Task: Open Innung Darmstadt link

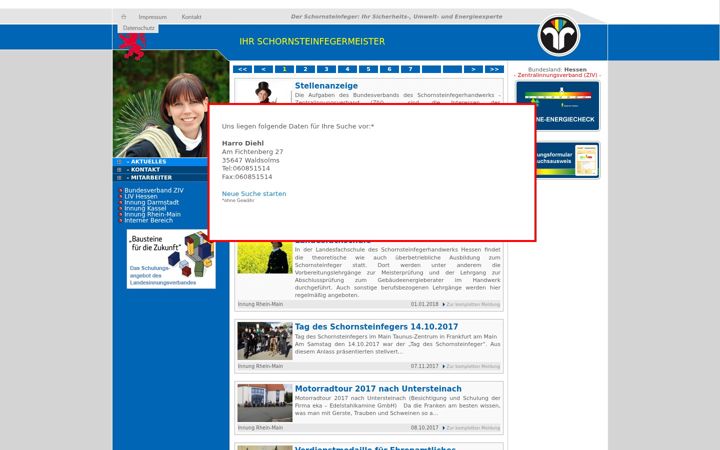Action: [152, 202]
